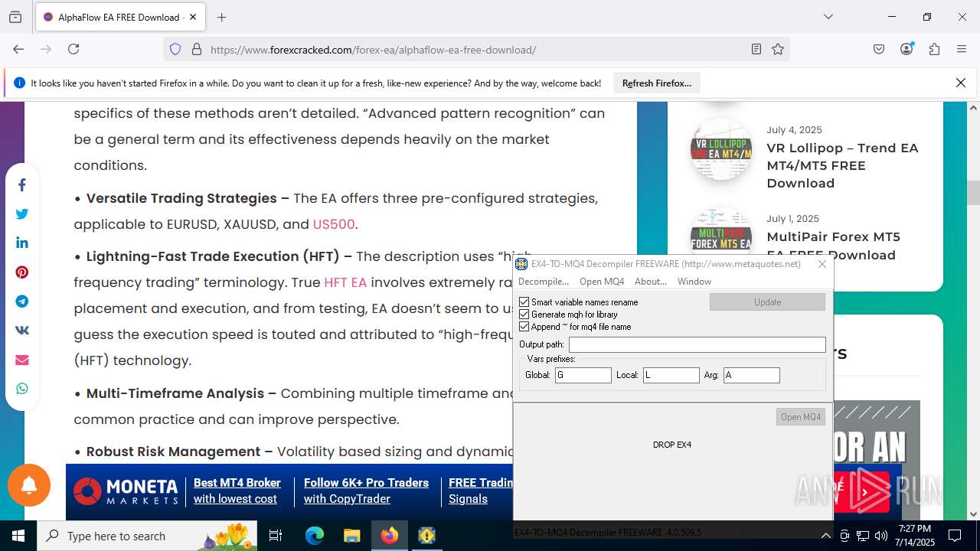Open the Open MQ4 menu
The image size is (980, 551).
pyautogui.click(x=602, y=282)
